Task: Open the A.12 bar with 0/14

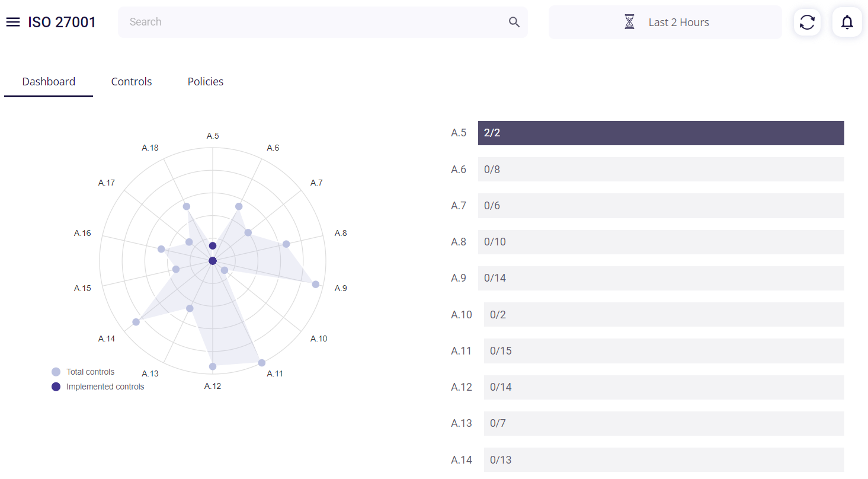Action: (664, 387)
